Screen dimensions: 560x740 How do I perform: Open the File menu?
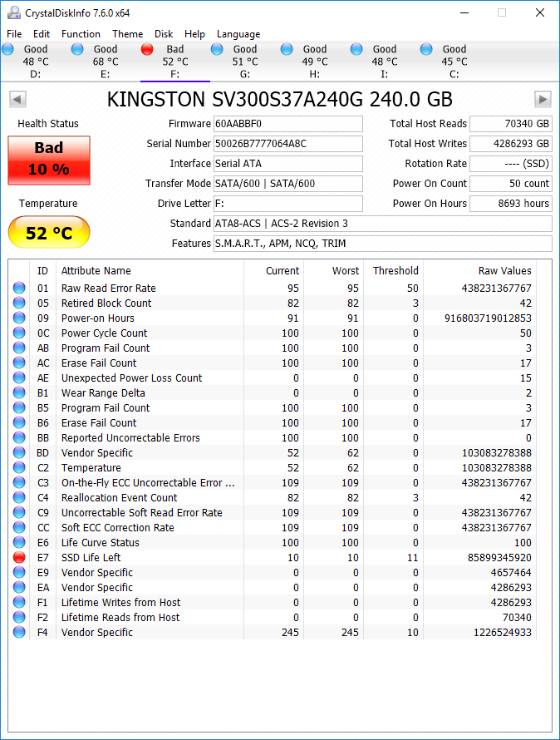tap(14, 34)
